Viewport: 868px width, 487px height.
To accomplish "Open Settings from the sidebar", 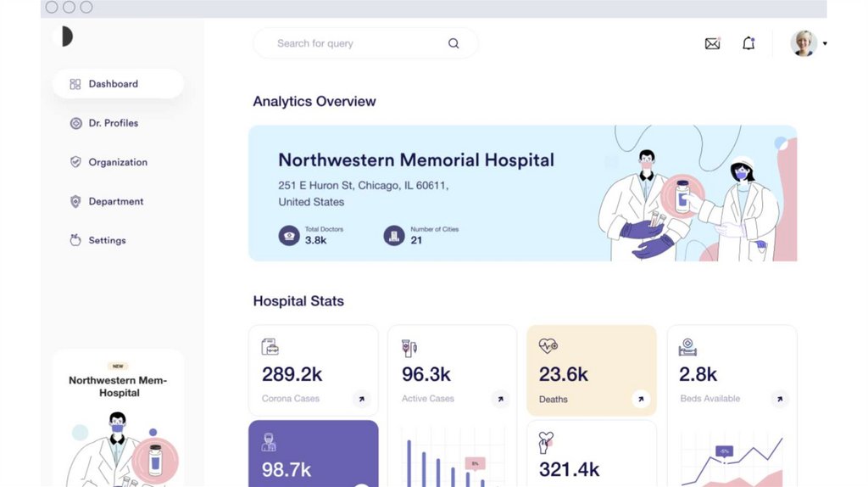I will click(107, 240).
